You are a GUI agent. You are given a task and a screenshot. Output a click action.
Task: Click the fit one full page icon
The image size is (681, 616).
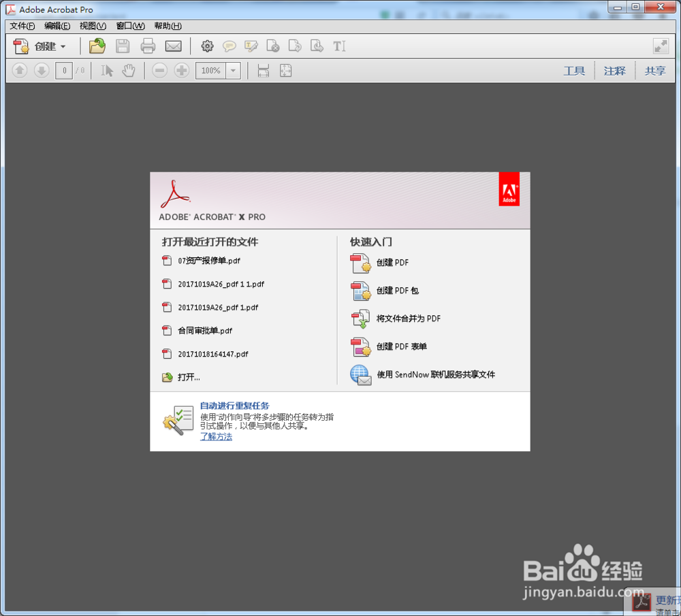[286, 70]
